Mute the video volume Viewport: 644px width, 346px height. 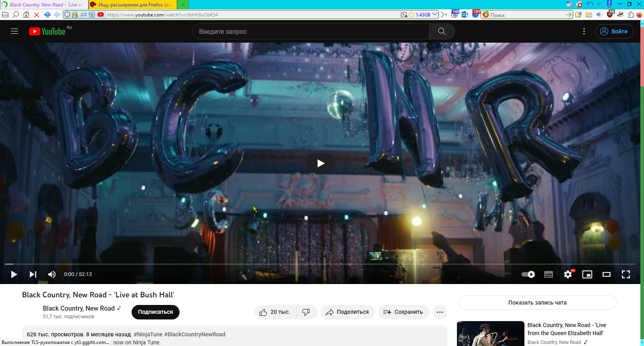52,274
